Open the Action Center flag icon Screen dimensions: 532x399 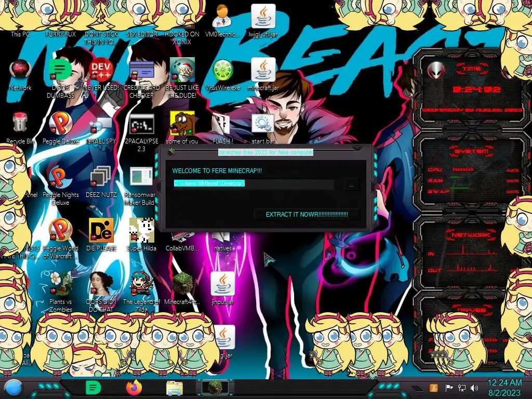pyautogui.click(x=449, y=388)
